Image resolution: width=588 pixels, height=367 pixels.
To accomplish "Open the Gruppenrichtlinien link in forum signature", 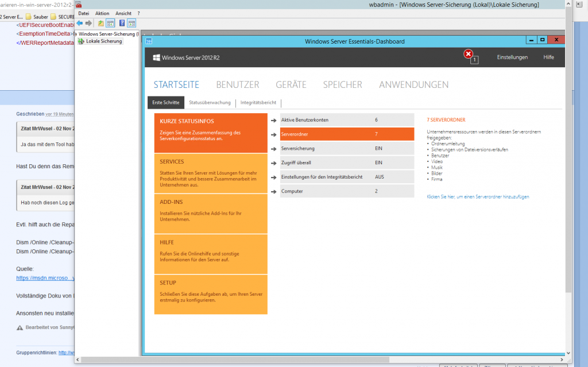I will pyautogui.click(x=67, y=353).
